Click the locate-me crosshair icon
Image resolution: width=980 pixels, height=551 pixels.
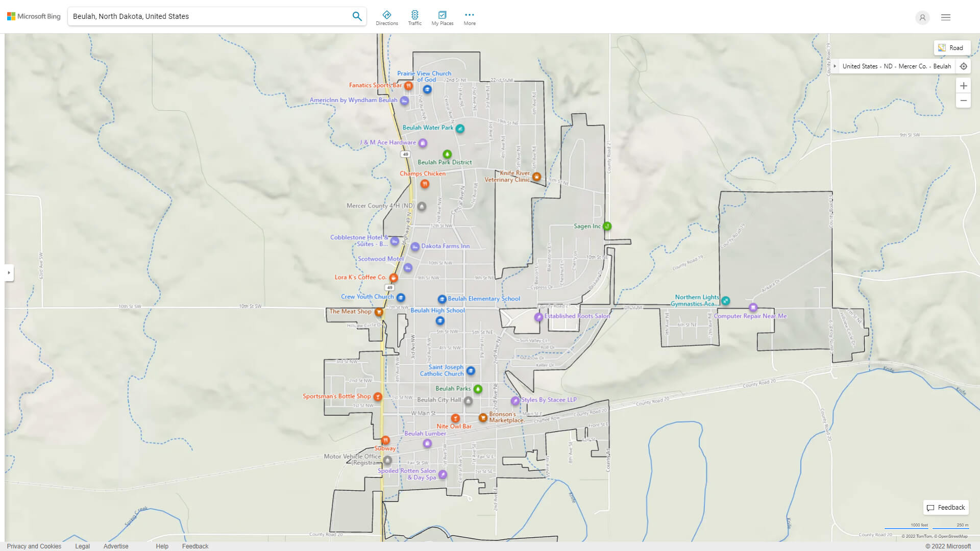pyautogui.click(x=963, y=66)
